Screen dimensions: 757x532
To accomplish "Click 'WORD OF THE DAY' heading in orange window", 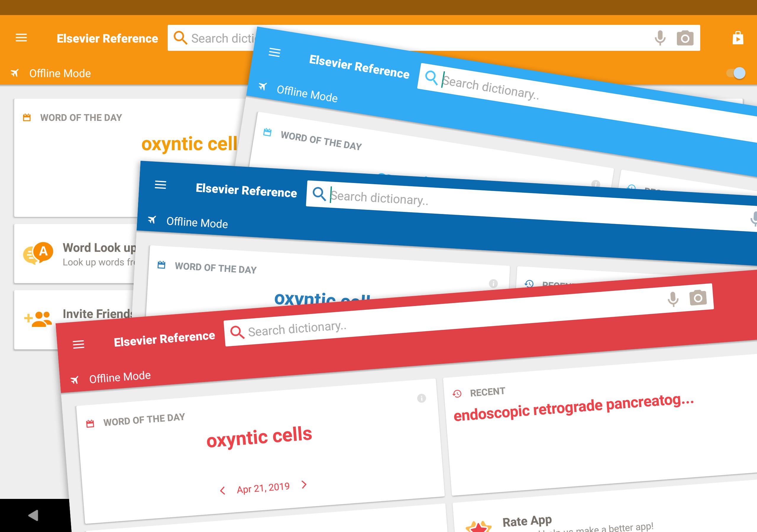I will coord(81,118).
